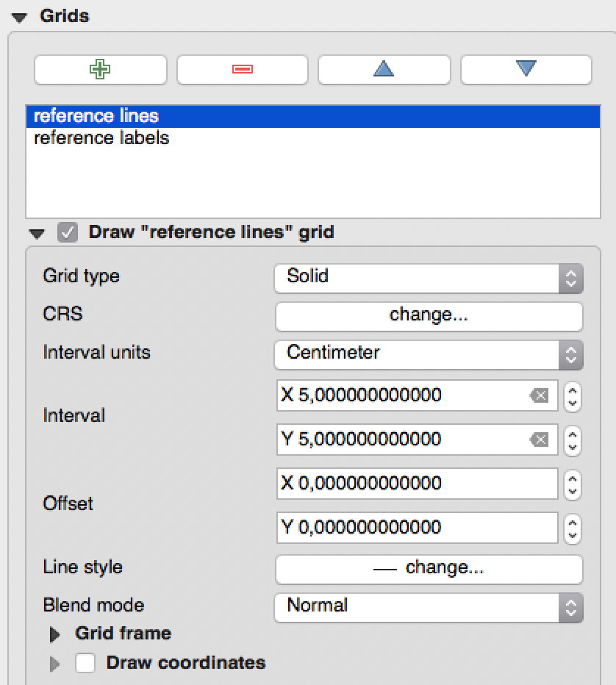Screen dimensions: 616x685
Task: Enable the Draw coordinates checkbox
Action: [86, 663]
